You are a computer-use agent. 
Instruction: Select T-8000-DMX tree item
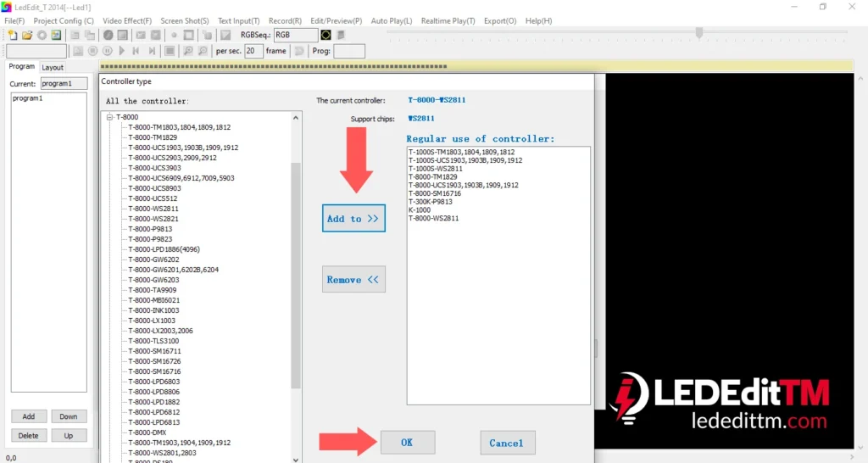pos(147,432)
